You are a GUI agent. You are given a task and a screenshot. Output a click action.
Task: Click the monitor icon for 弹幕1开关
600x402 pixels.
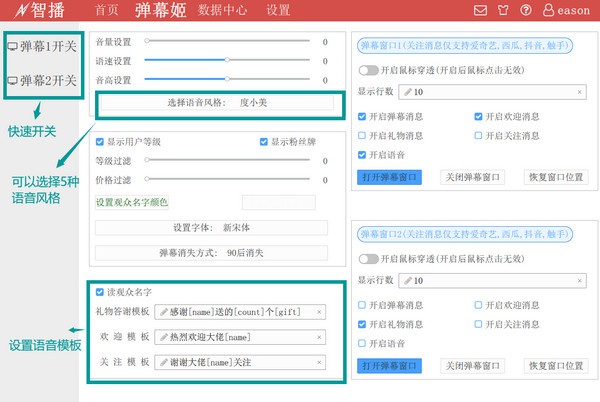point(12,46)
